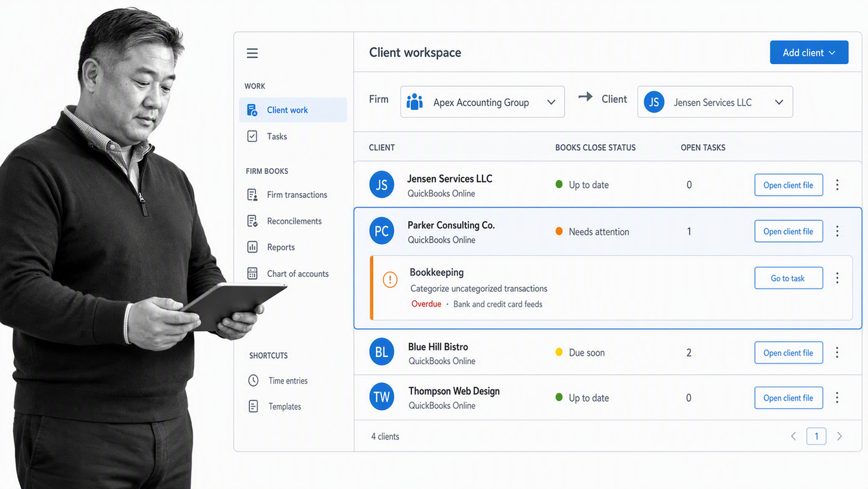Click the BL avatar for Blue Hill Bistro

(382, 353)
